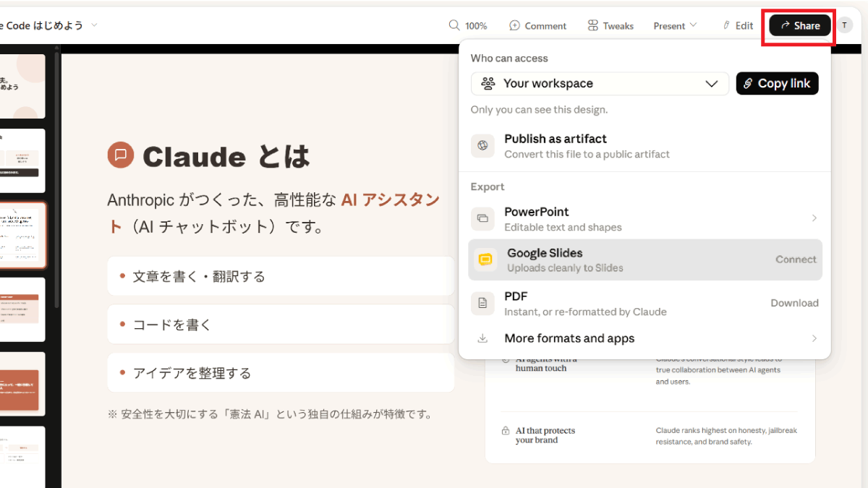Switch to Edit mode
This screenshot has width=868, height=488.
tap(738, 25)
